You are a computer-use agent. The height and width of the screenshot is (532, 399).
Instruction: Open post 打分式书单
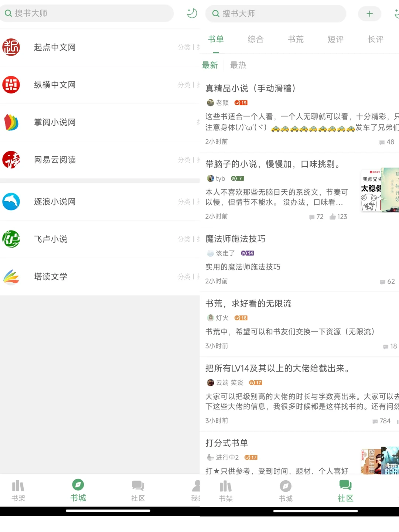pyautogui.click(x=227, y=443)
